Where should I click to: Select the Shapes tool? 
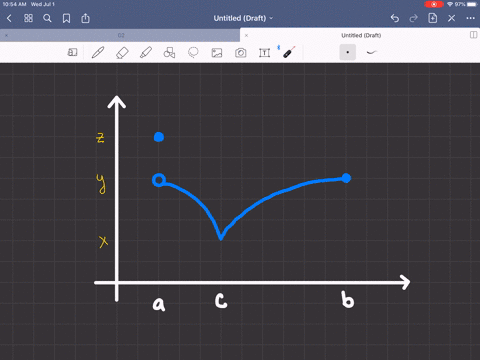tap(169, 52)
